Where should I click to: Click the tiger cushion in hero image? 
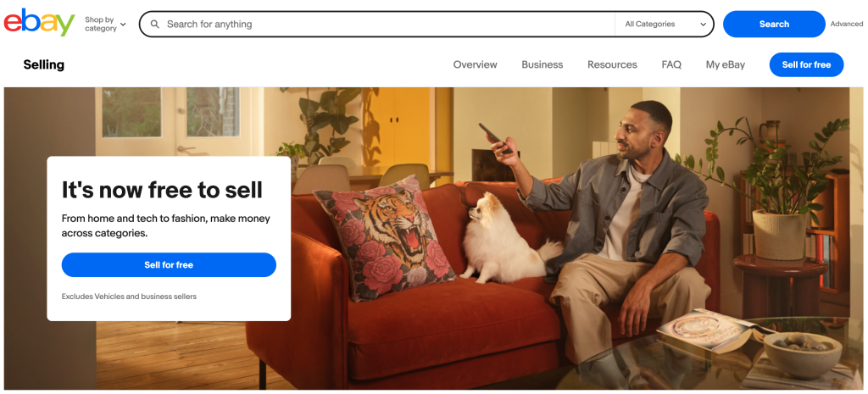pos(384,237)
